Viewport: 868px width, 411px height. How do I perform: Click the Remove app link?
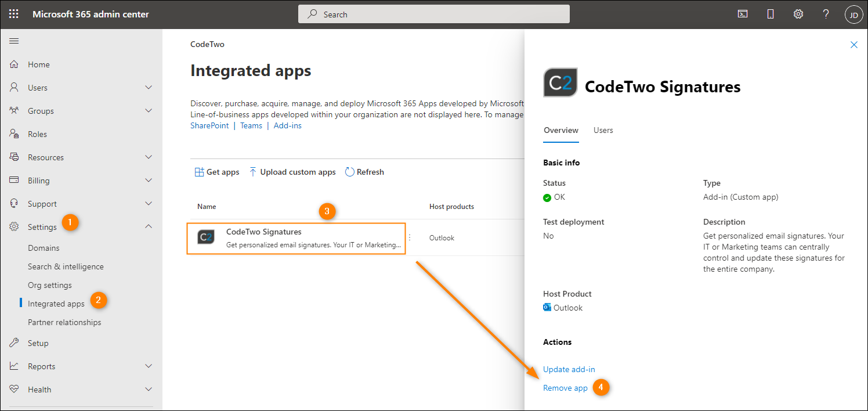565,388
